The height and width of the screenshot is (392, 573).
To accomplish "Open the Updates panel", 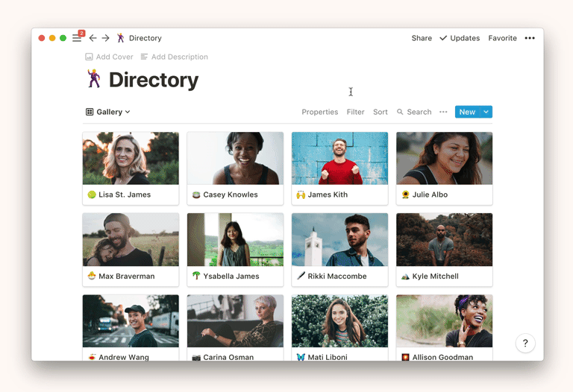I will click(460, 38).
